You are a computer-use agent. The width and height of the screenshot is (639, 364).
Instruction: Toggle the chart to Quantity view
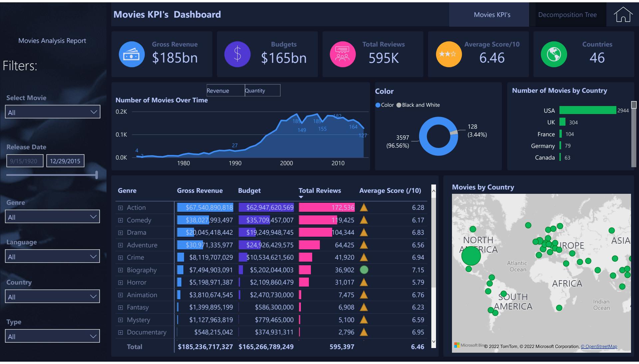tap(262, 90)
